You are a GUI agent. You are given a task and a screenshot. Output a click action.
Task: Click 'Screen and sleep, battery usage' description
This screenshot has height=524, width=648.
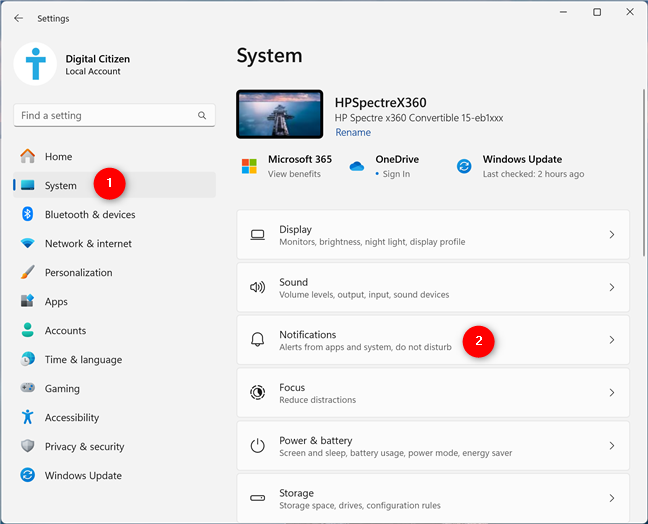tap(395, 453)
